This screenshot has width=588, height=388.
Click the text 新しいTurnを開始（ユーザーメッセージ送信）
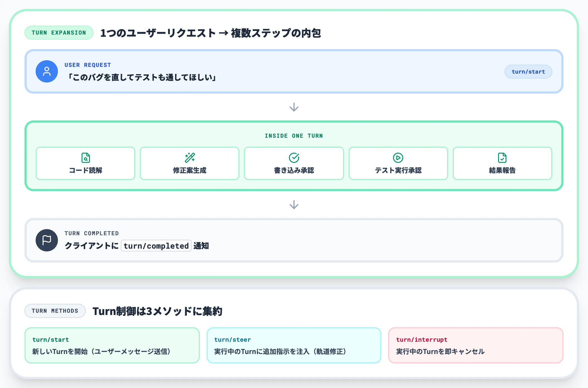point(101,351)
